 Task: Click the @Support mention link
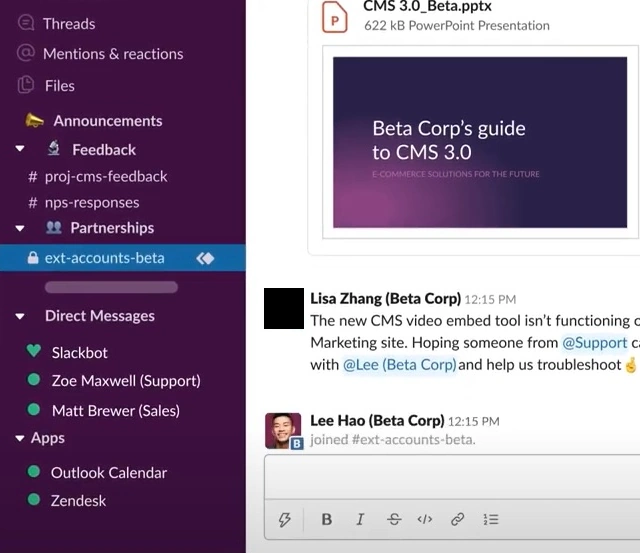click(594, 342)
